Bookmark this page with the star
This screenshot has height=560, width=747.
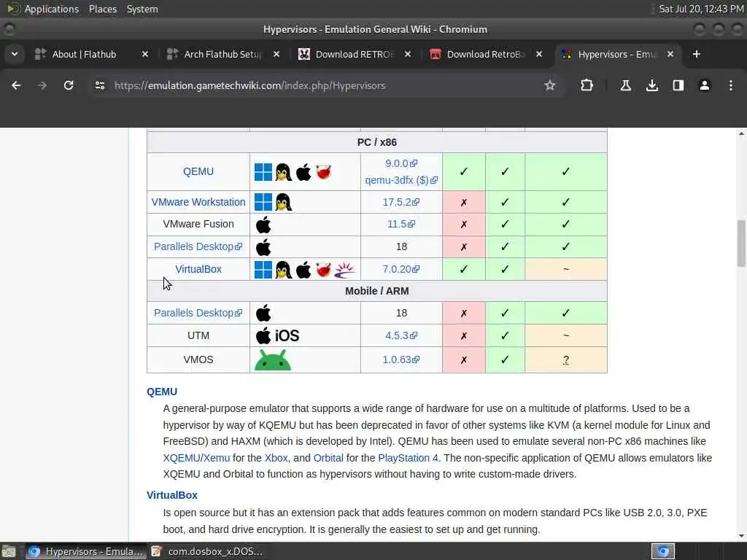click(x=550, y=85)
